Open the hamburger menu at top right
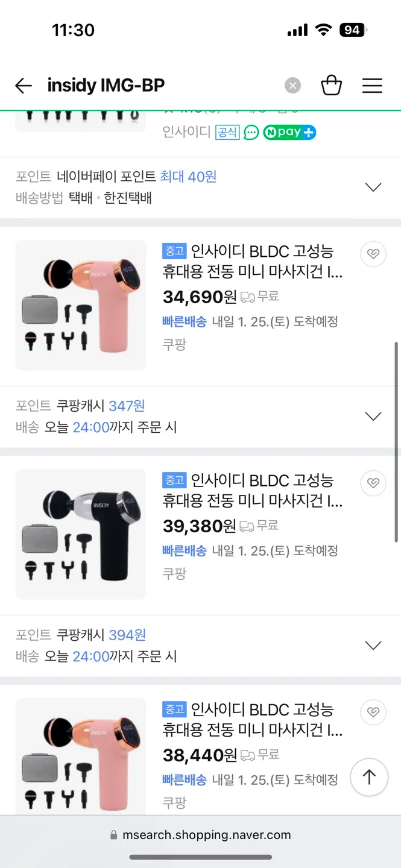This screenshot has width=401, height=868. [372, 85]
